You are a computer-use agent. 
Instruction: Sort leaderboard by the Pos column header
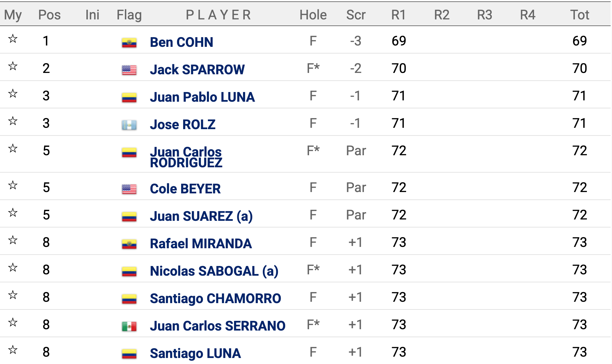click(x=50, y=15)
